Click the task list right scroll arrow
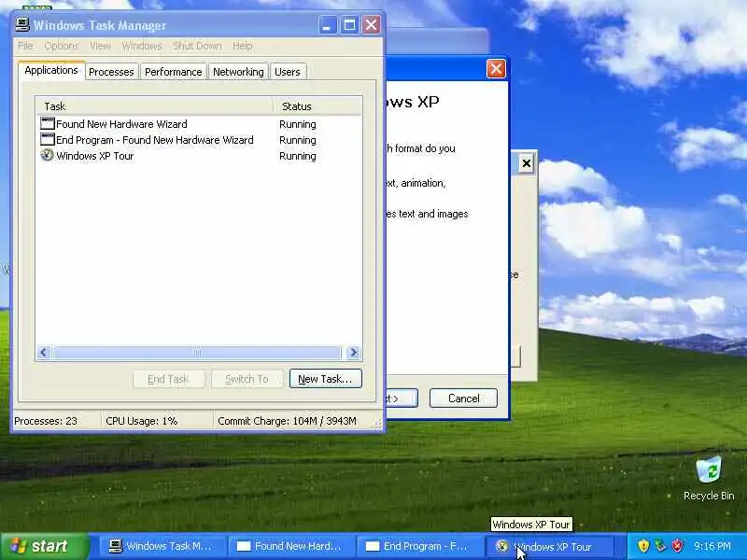Screen dimensions: 747x560 click(x=353, y=353)
